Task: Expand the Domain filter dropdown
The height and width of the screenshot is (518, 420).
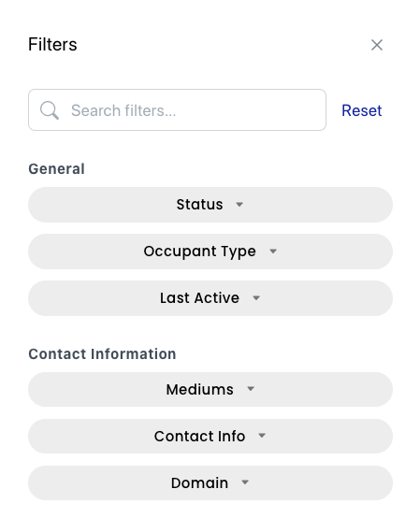Action: (210, 482)
